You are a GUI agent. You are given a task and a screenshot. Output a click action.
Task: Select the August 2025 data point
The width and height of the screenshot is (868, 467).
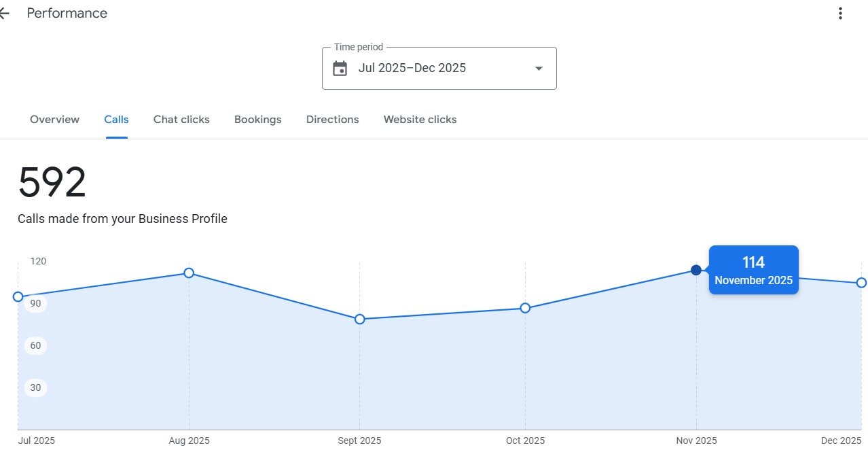189,273
